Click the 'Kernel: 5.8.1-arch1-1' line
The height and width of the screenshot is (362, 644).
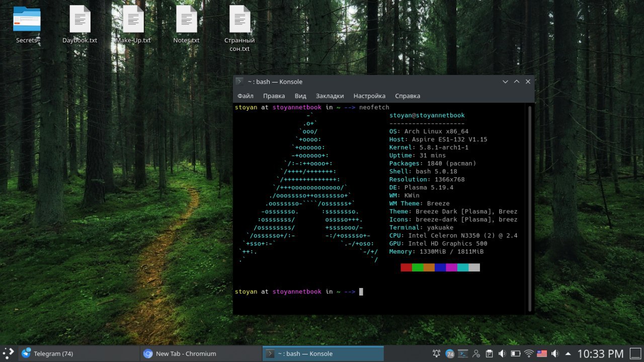(429, 148)
